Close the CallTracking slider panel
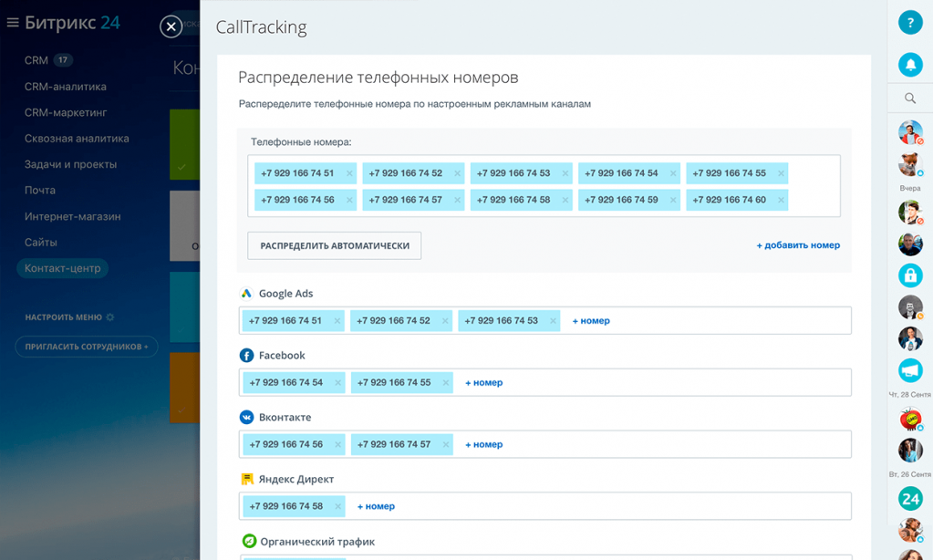 [x=171, y=26]
